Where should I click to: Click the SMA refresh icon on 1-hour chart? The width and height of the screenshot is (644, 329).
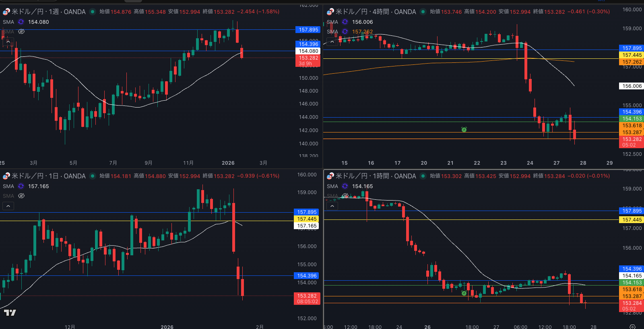(x=345, y=186)
